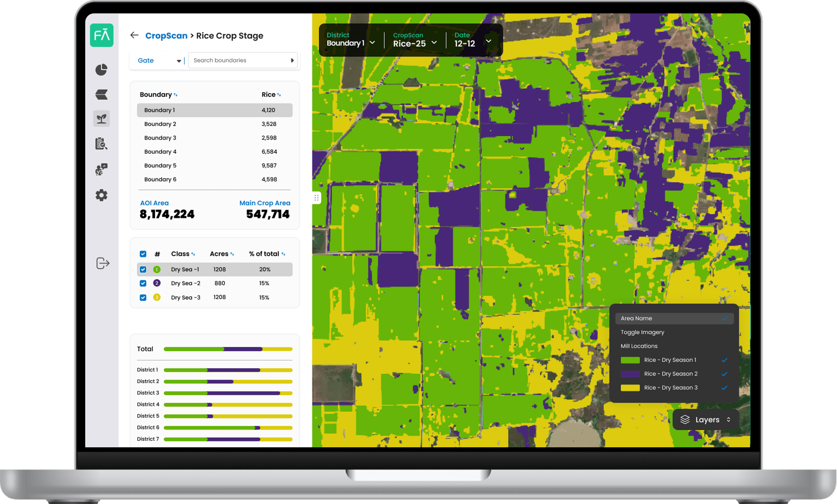The height and width of the screenshot is (504, 837).
Task: Click the panel resize grip handle
Action: click(316, 198)
